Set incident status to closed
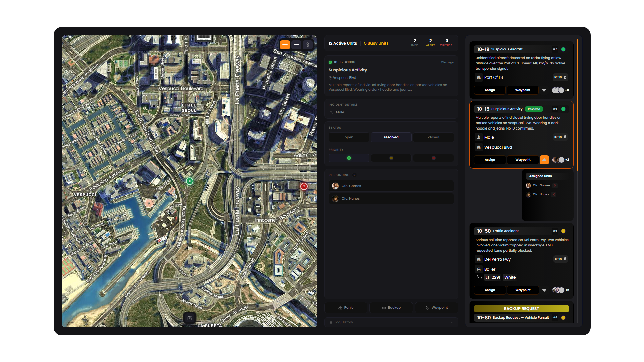Image resolution: width=644 pixels, height=362 pixels. click(x=434, y=137)
